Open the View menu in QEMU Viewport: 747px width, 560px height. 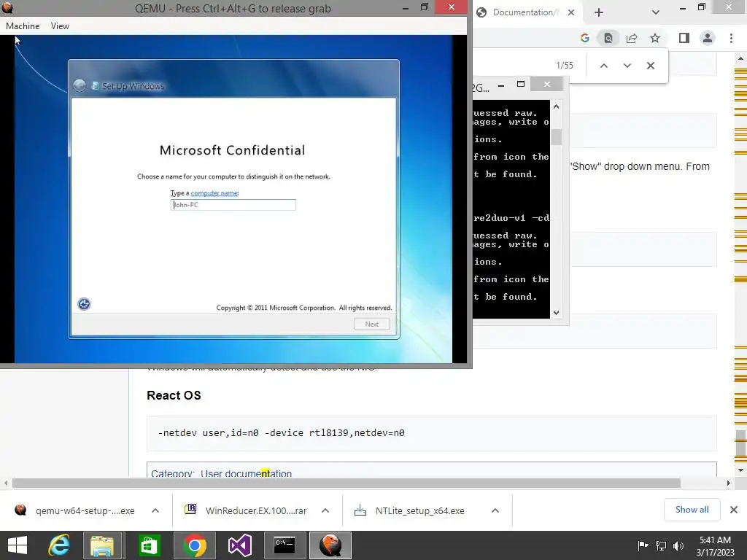(60, 26)
